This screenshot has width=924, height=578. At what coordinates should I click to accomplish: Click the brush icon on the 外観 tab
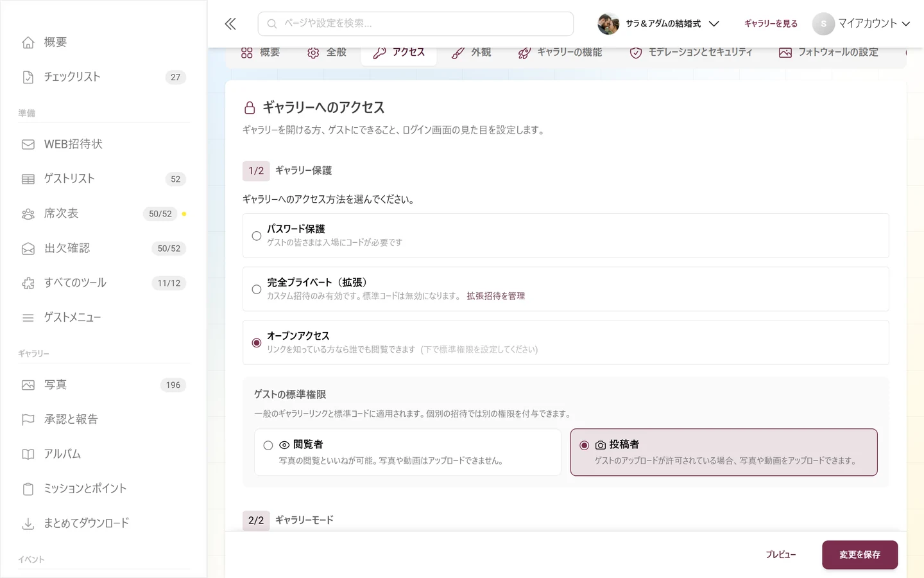point(458,53)
